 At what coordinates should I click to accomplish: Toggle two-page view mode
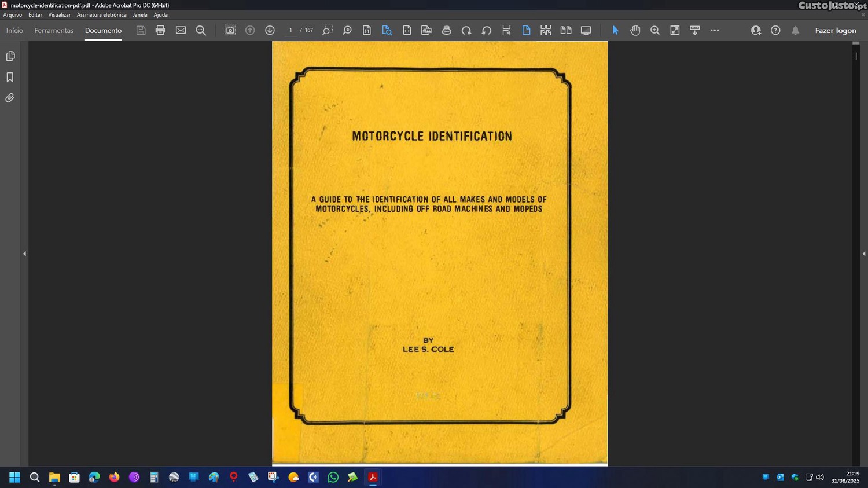[565, 30]
